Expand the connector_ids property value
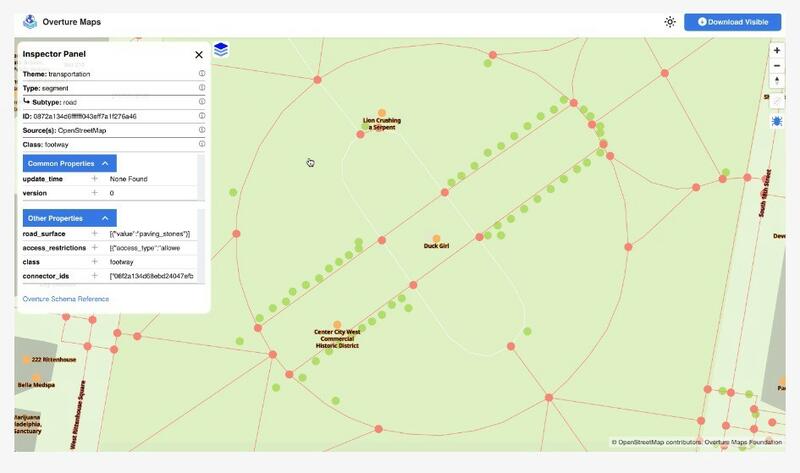This screenshot has width=800, height=473. tap(95, 276)
